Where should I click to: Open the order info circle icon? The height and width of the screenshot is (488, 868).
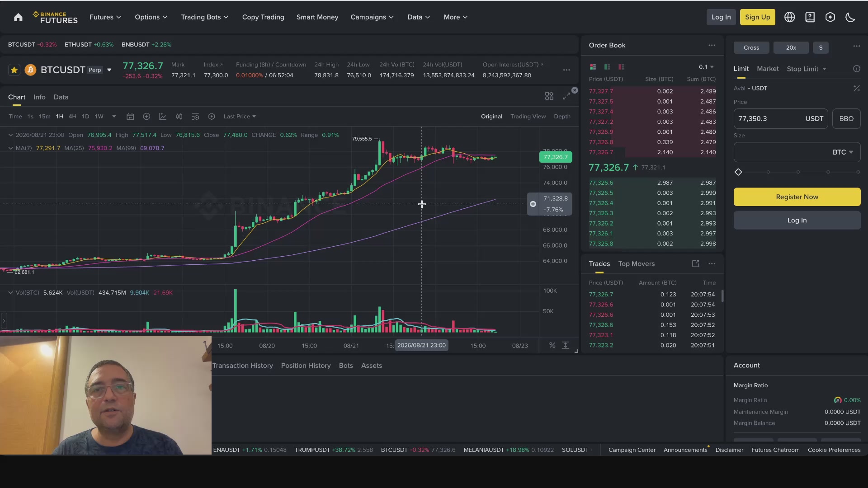point(856,69)
